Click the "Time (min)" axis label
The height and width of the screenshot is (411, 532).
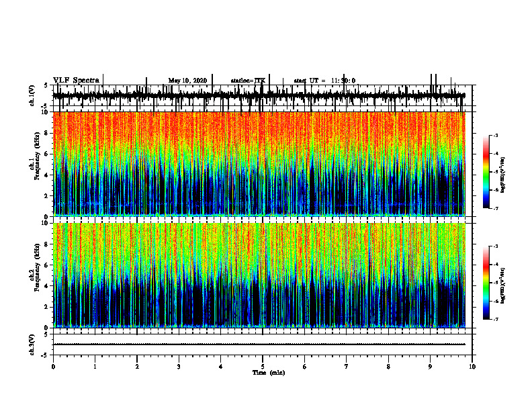(x=269, y=372)
